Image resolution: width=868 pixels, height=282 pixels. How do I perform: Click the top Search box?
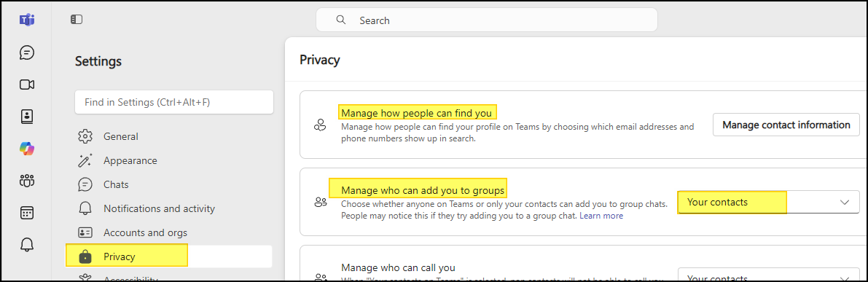487,20
